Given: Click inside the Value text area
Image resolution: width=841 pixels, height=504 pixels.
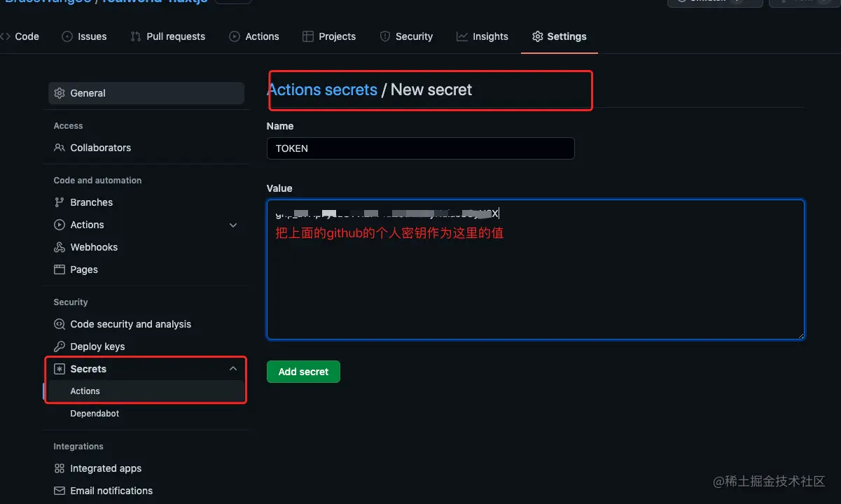Looking at the screenshot, I should pos(536,270).
